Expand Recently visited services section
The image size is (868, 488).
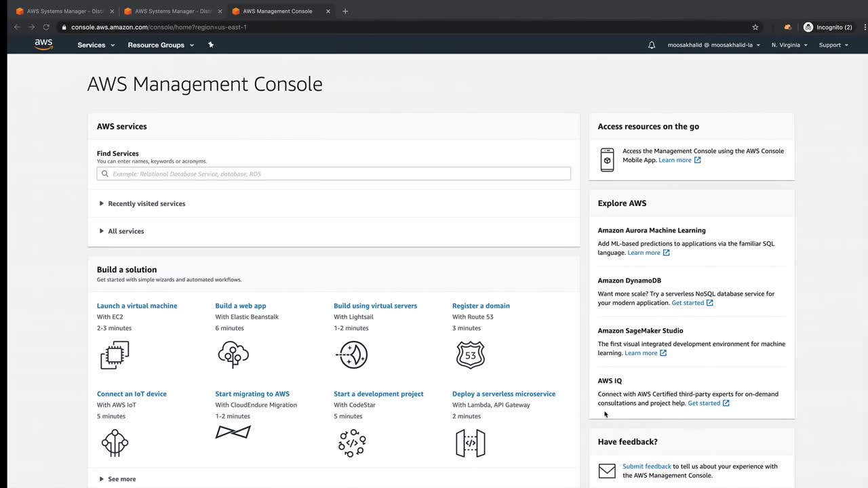(146, 203)
